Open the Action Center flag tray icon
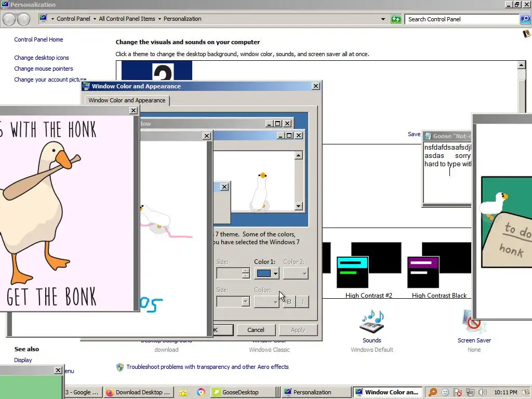 (457, 393)
